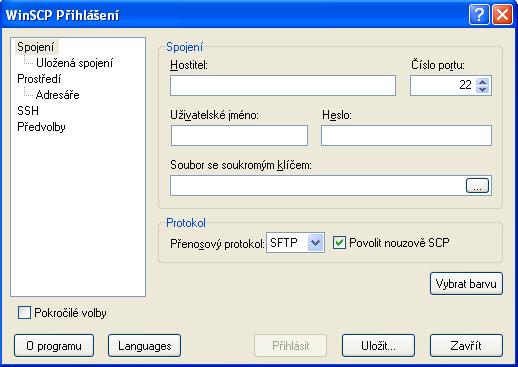The height and width of the screenshot is (367, 518).
Task: Select Spojení in the tree
Action: [x=36, y=47]
